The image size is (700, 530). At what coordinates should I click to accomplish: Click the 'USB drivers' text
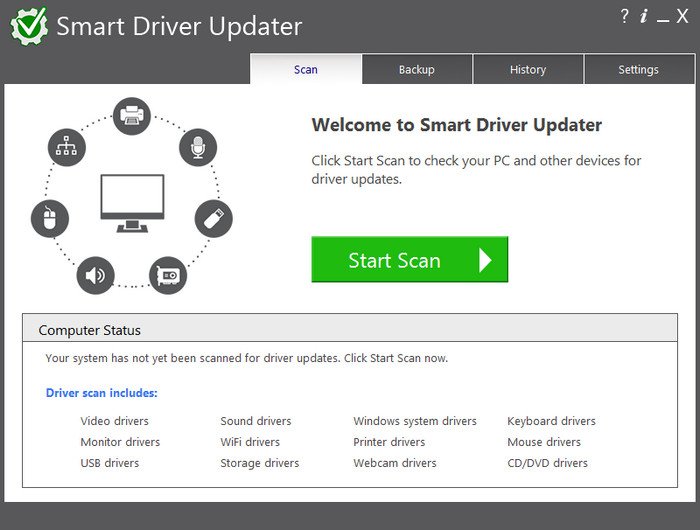pos(110,463)
